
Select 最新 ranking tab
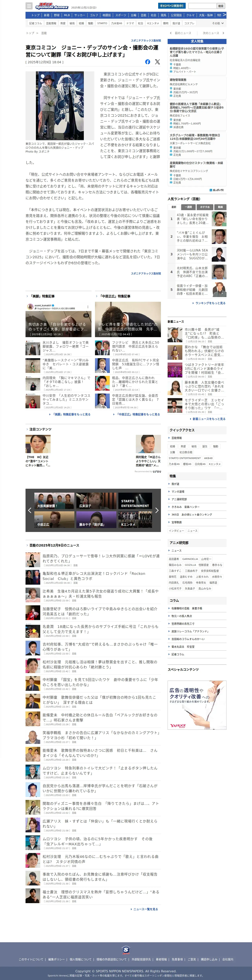click(174, 207)
